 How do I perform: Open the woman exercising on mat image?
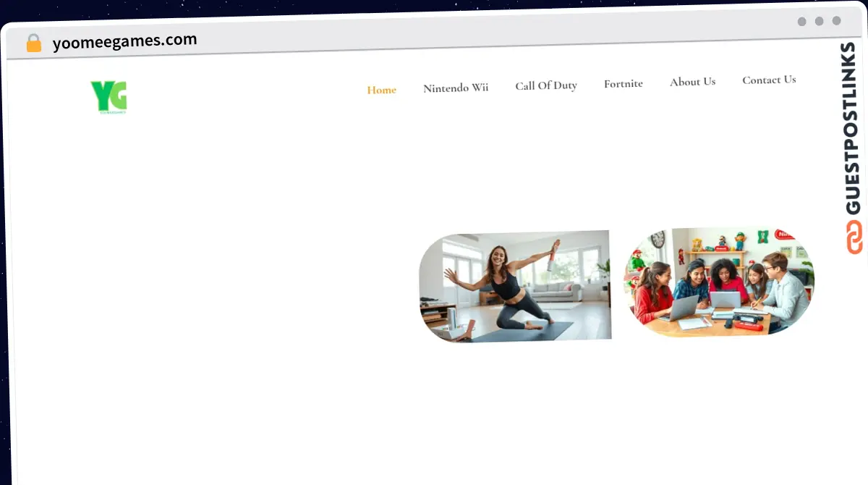[515, 286]
